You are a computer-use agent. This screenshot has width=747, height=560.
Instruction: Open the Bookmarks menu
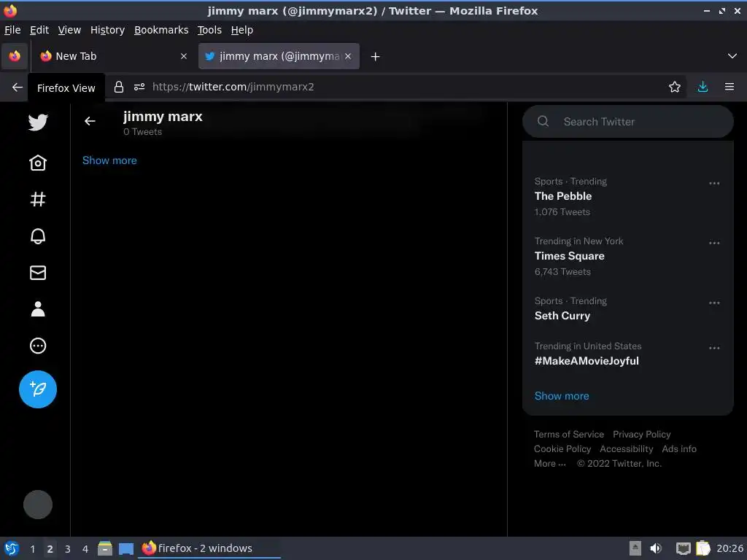tap(161, 30)
